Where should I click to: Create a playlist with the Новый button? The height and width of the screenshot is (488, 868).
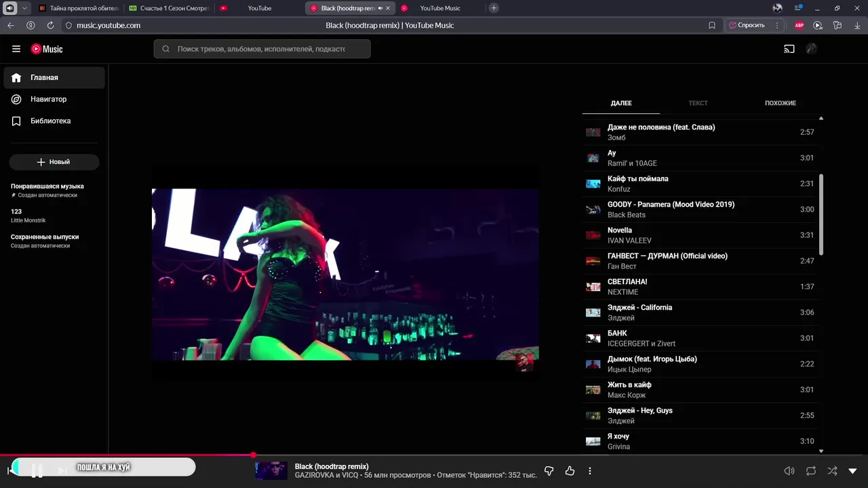[54, 162]
